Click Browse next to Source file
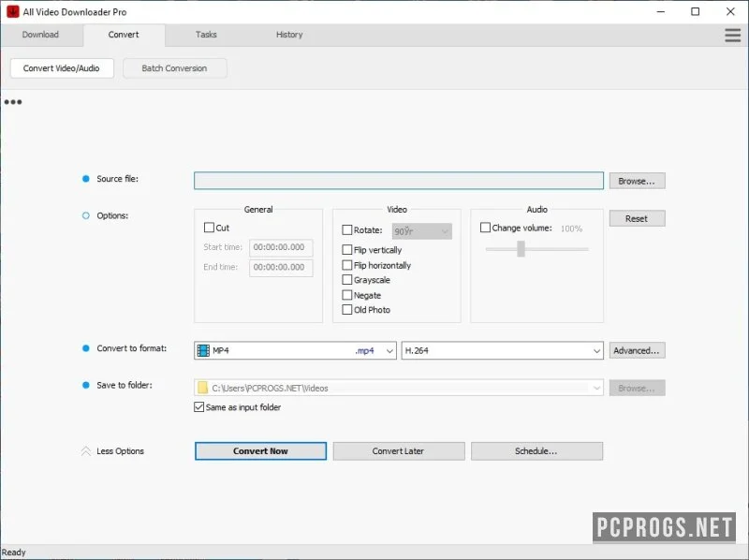 [637, 181]
